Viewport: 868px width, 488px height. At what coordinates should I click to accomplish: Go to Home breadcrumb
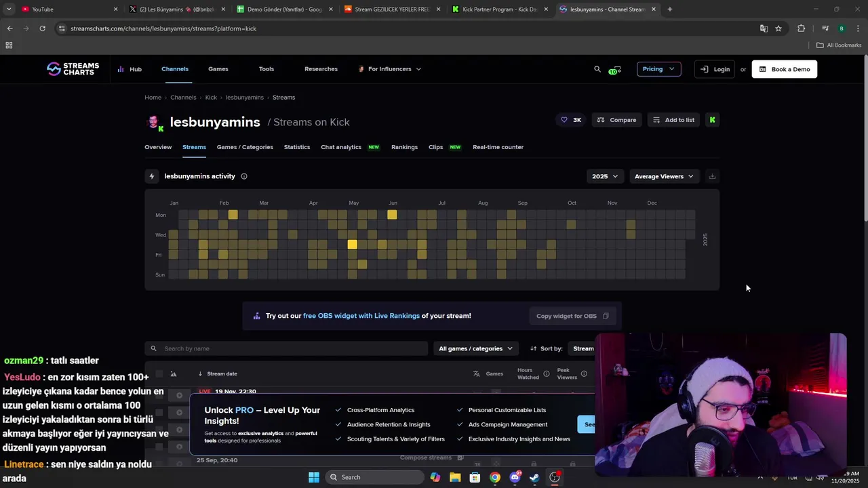point(153,98)
